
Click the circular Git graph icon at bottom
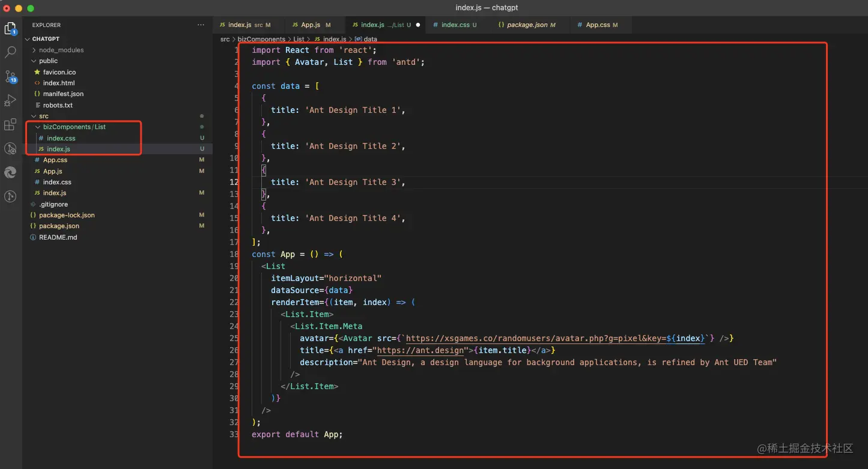10,196
